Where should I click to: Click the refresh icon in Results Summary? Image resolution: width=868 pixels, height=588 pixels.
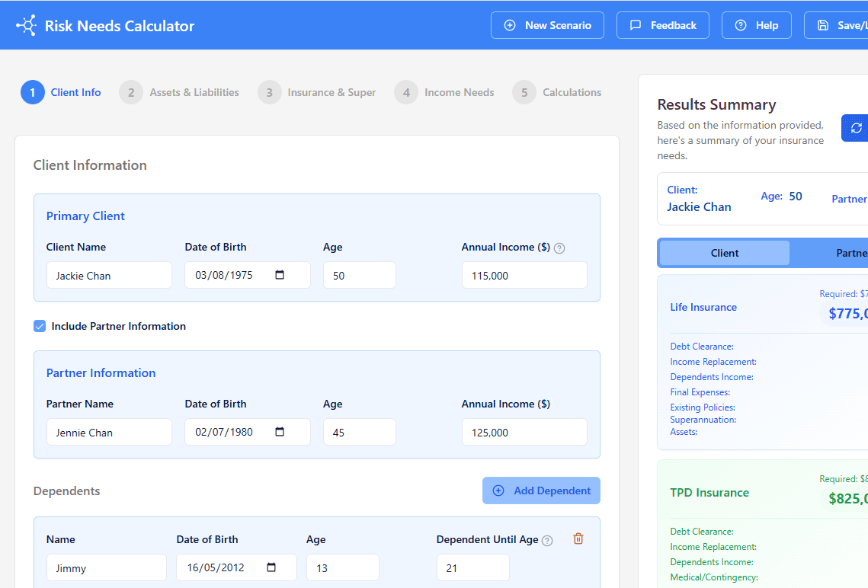tap(856, 128)
